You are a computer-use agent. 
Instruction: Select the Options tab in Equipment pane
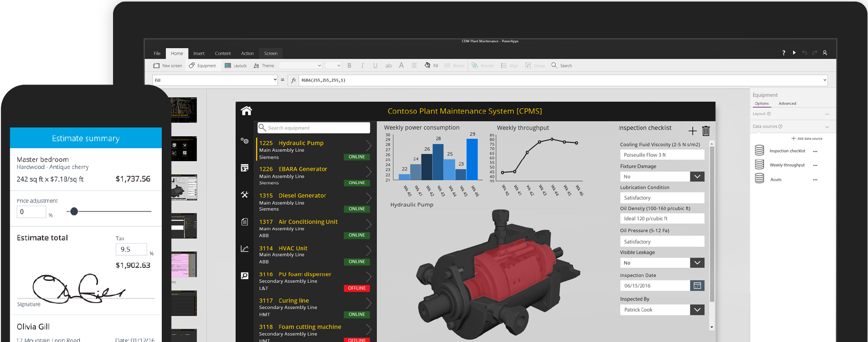pos(762,104)
